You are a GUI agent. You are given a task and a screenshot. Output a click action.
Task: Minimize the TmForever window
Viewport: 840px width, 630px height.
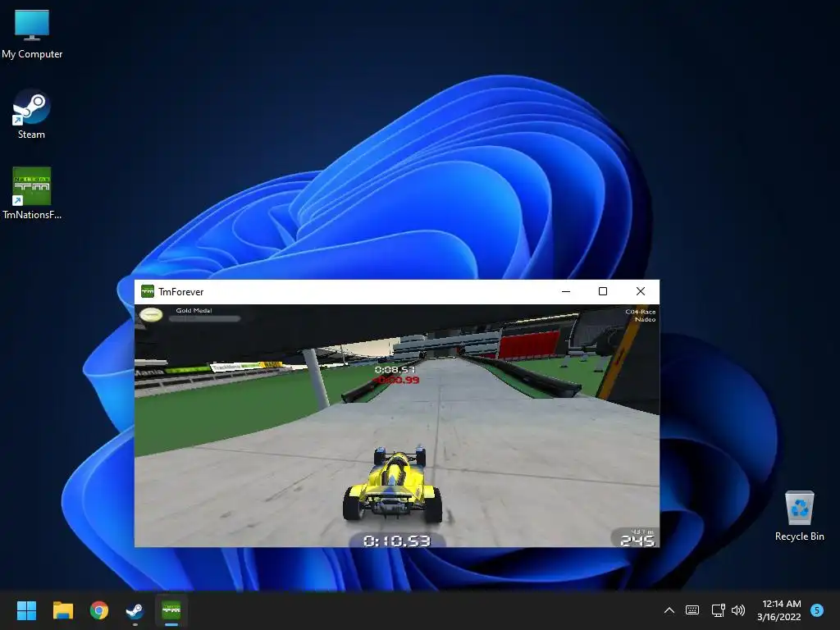566,291
